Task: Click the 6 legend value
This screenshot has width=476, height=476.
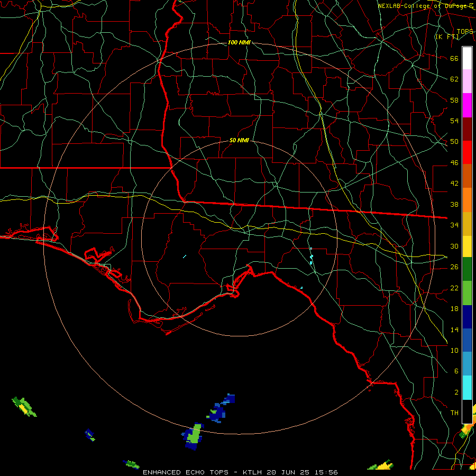Action: pyautogui.click(x=456, y=371)
